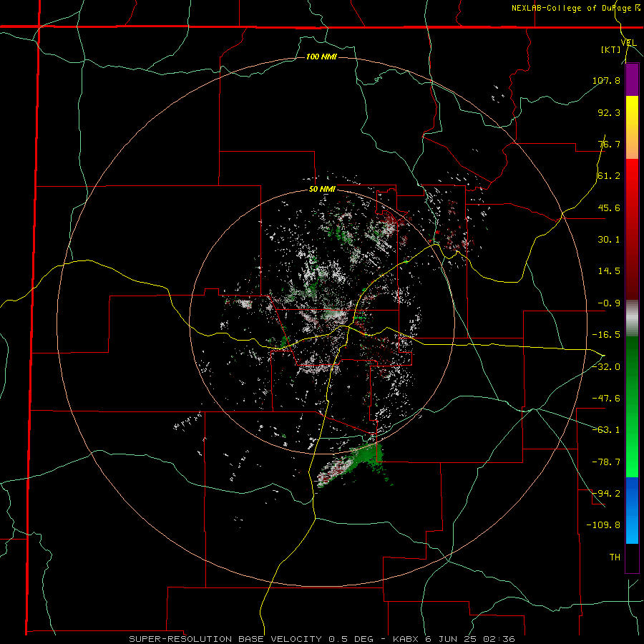
Task: Pick the gray segment of the color bar
Action: 632,318
